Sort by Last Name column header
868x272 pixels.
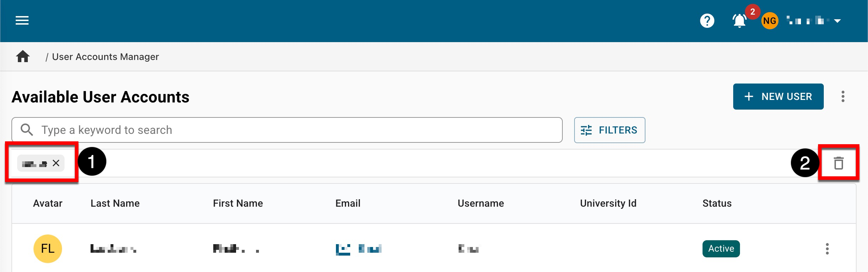pos(115,203)
